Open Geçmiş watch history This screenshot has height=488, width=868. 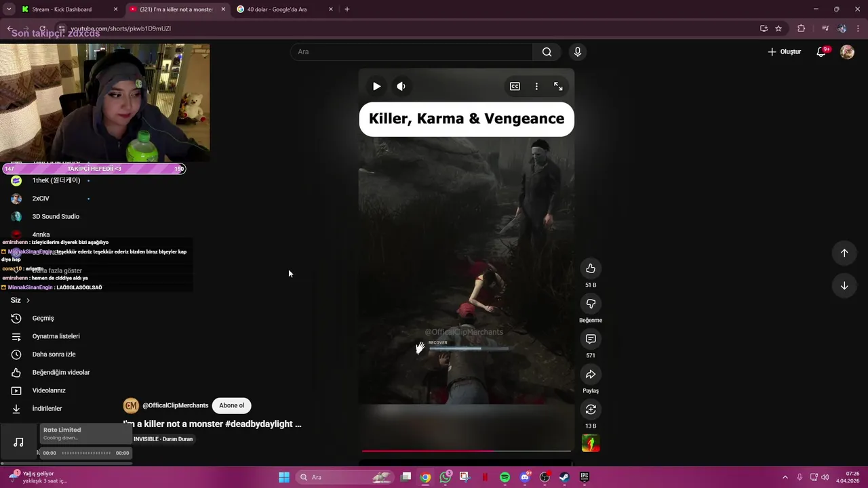(43, 319)
